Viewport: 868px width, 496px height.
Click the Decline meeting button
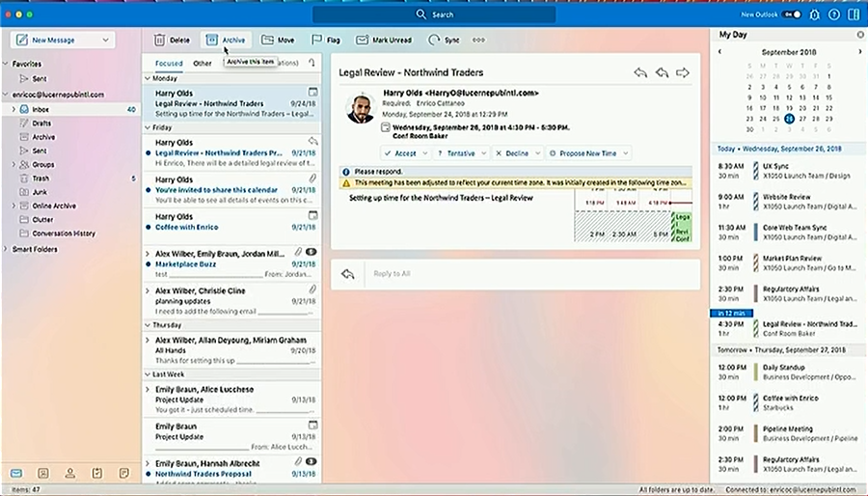click(512, 153)
